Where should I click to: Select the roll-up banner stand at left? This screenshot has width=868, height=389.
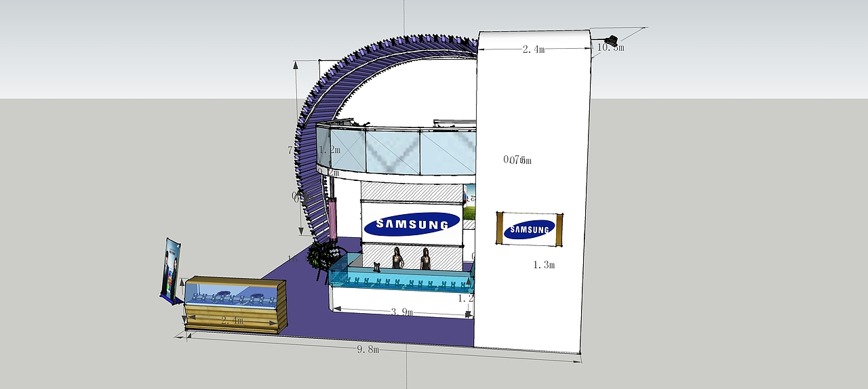(170, 269)
